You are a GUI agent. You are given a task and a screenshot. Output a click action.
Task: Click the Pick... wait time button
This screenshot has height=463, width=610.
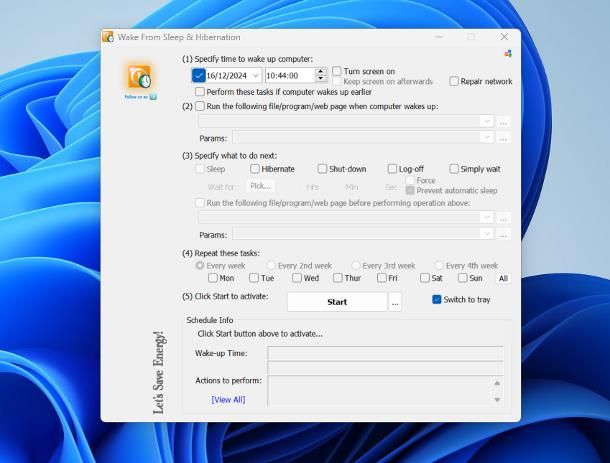pyautogui.click(x=261, y=186)
